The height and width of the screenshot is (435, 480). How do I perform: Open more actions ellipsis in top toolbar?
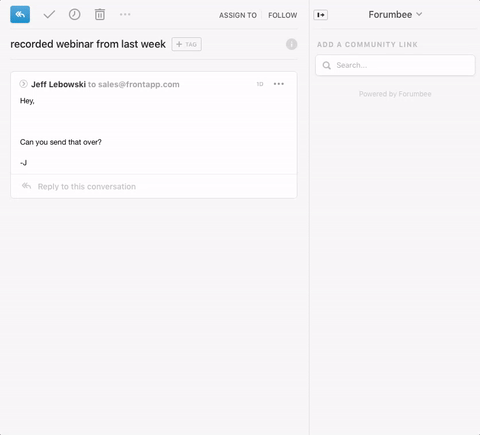click(x=125, y=14)
